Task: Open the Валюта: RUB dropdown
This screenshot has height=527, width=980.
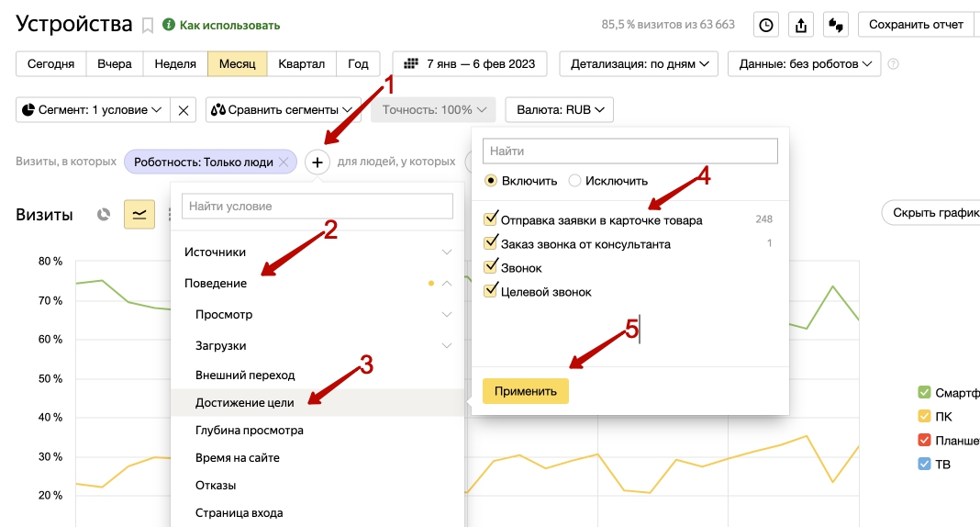Action: [x=560, y=110]
